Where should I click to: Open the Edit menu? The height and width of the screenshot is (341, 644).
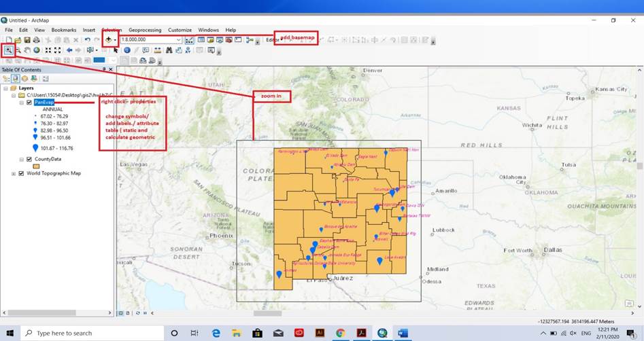pos(23,30)
